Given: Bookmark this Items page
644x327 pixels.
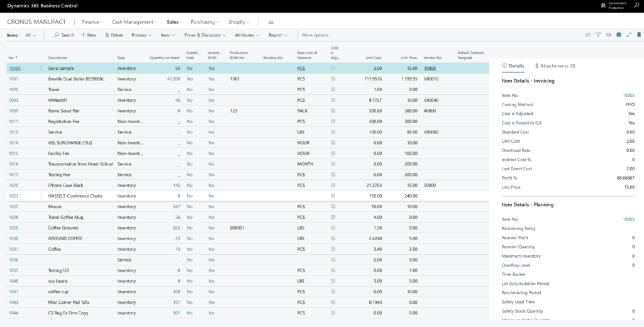Looking at the screenshot, I should pos(639,35).
